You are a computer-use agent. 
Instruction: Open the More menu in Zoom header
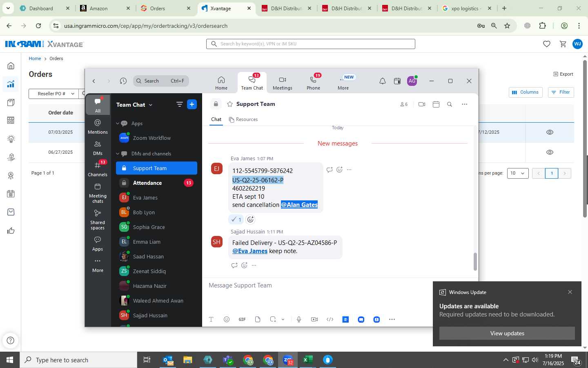coord(343,83)
